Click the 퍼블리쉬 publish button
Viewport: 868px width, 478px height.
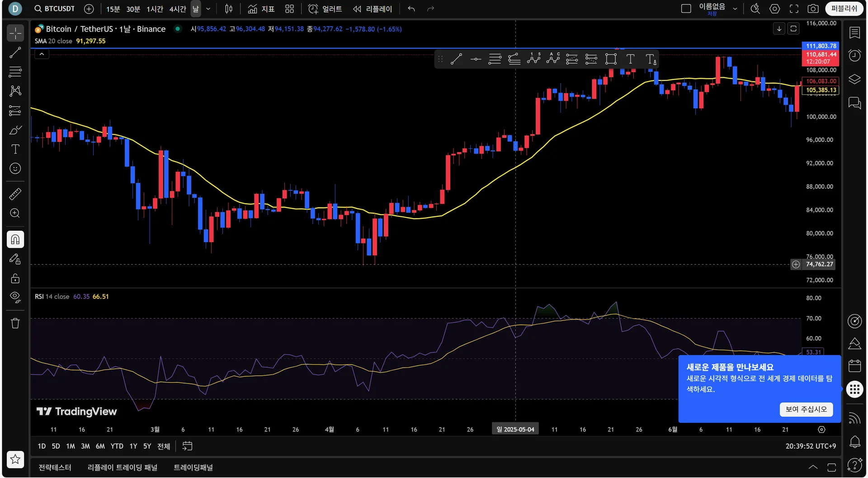[844, 9]
